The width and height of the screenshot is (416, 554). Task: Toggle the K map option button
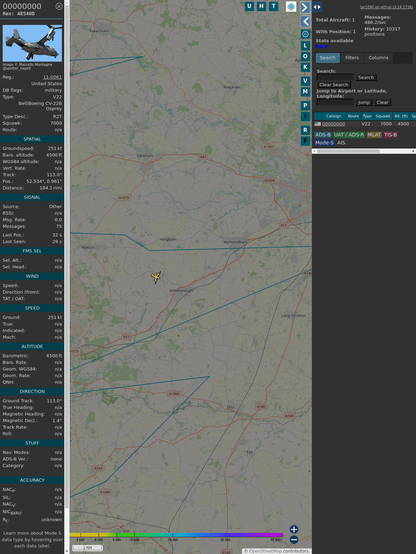(x=305, y=67)
